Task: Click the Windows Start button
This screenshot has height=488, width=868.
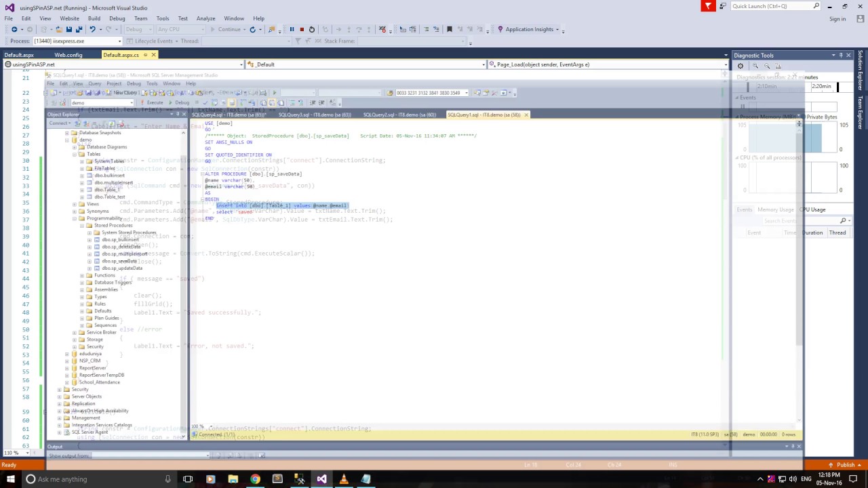Action: (10, 479)
